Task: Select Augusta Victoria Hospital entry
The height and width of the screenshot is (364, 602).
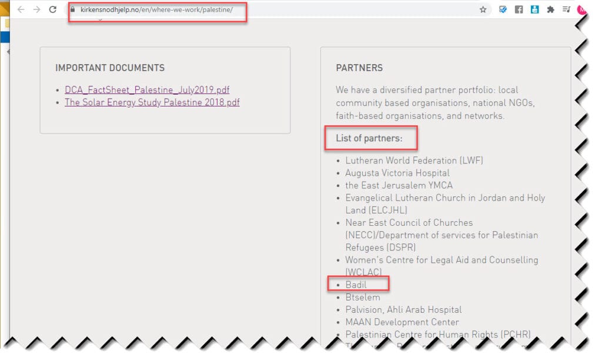Action: click(397, 173)
